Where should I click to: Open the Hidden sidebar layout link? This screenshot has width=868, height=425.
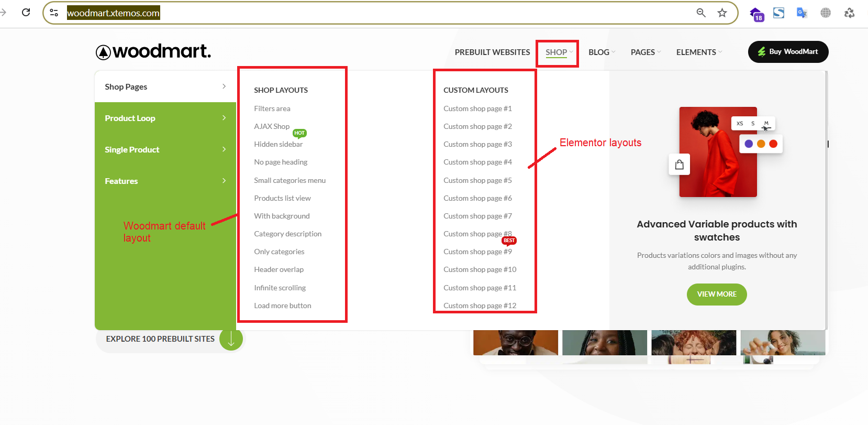(x=279, y=144)
